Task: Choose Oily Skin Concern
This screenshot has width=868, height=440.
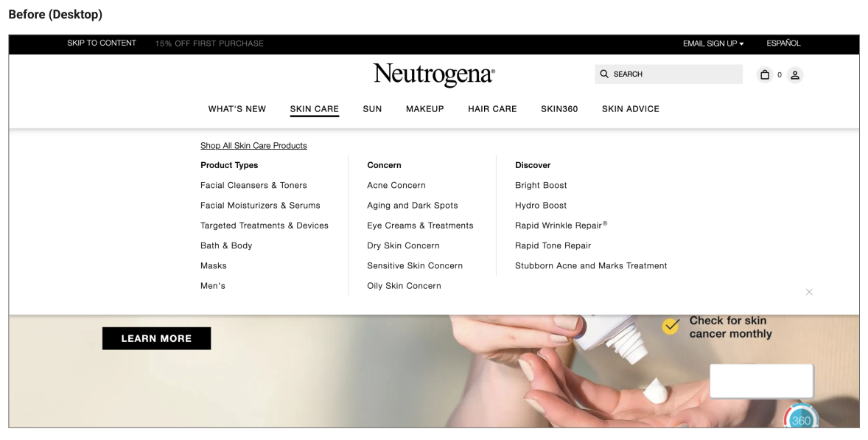Action: click(404, 285)
